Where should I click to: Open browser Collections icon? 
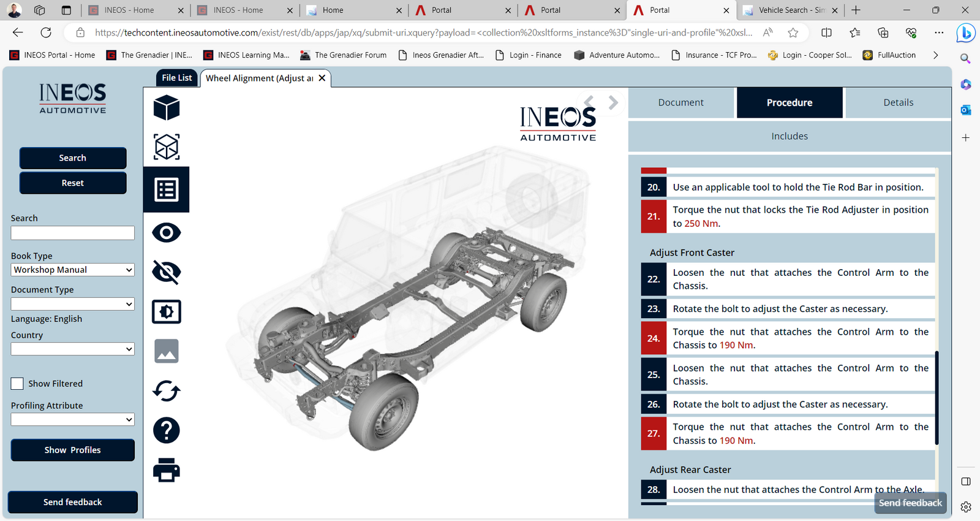(x=883, y=32)
